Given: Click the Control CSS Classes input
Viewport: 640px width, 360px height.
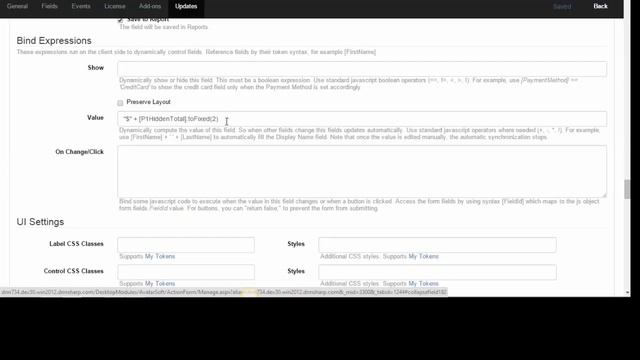Looking at the screenshot, I should pyautogui.click(x=186, y=272).
